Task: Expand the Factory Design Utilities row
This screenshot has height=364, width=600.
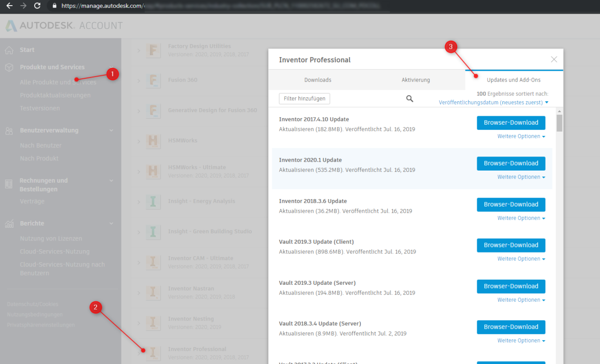Action: click(x=139, y=50)
